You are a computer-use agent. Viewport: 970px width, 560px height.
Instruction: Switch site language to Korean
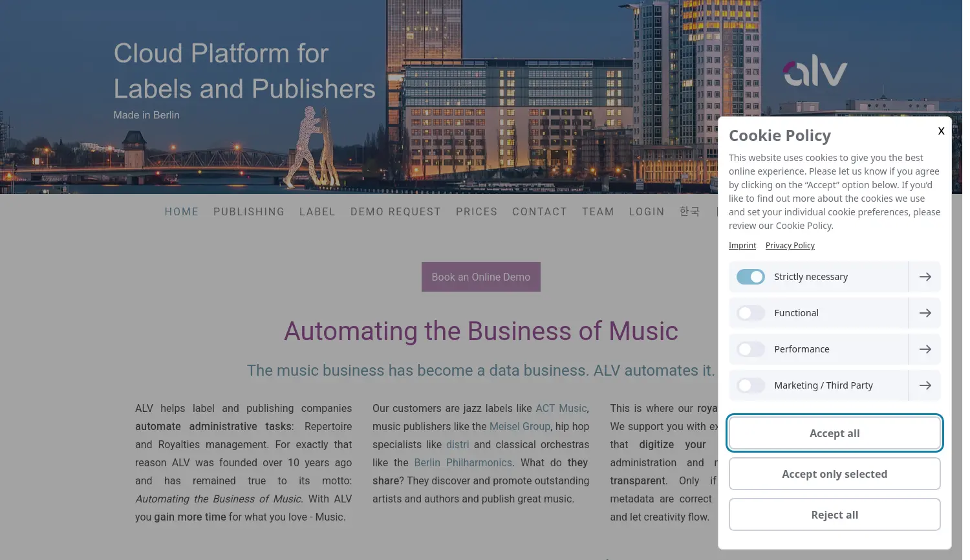point(690,211)
